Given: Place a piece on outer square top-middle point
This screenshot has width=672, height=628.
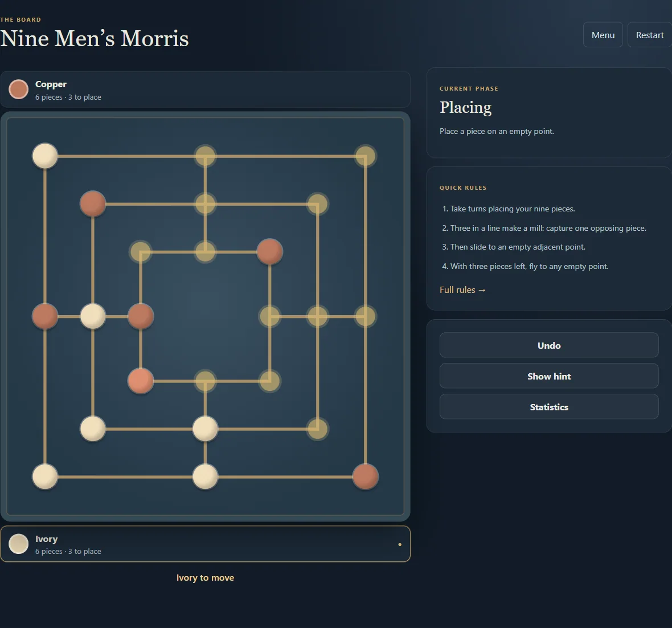Looking at the screenshot, I should point(205,156).
